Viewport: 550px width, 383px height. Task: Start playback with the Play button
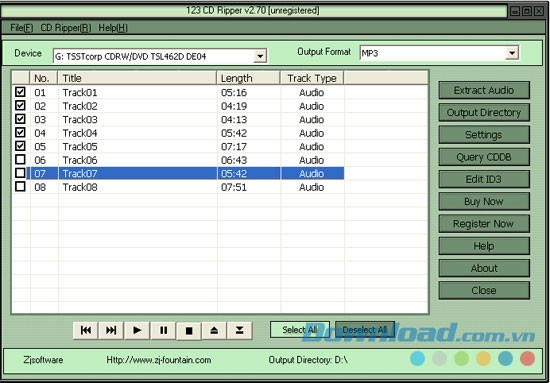137,330
